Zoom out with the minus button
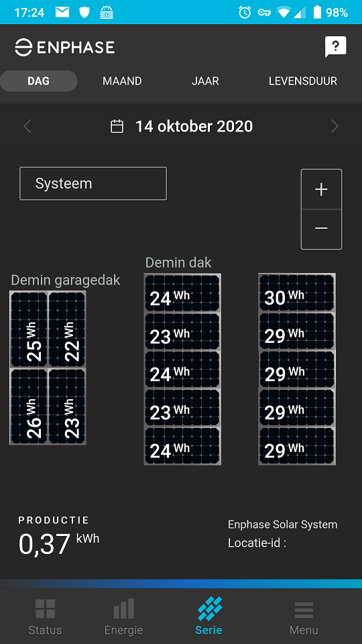The image size is (362, 644). coord(321,228)
